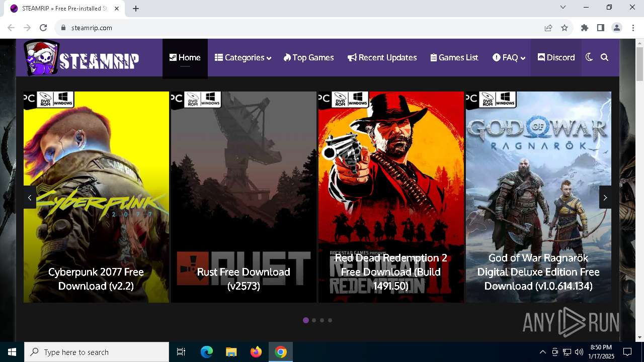Launch Microsoft Edge from the taskbar
This screenshot has width=644, height=362.
point(207,352)
